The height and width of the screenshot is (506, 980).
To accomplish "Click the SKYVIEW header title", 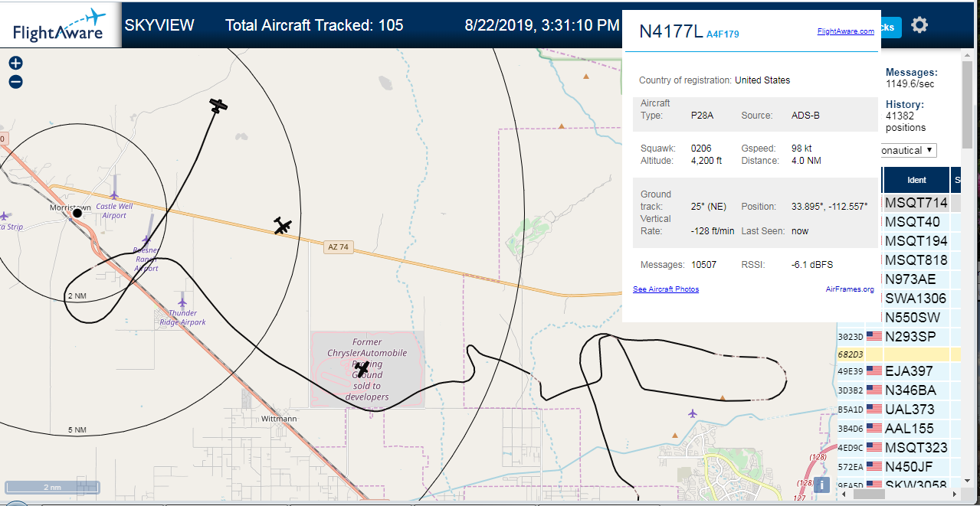I will coord(159,25).
